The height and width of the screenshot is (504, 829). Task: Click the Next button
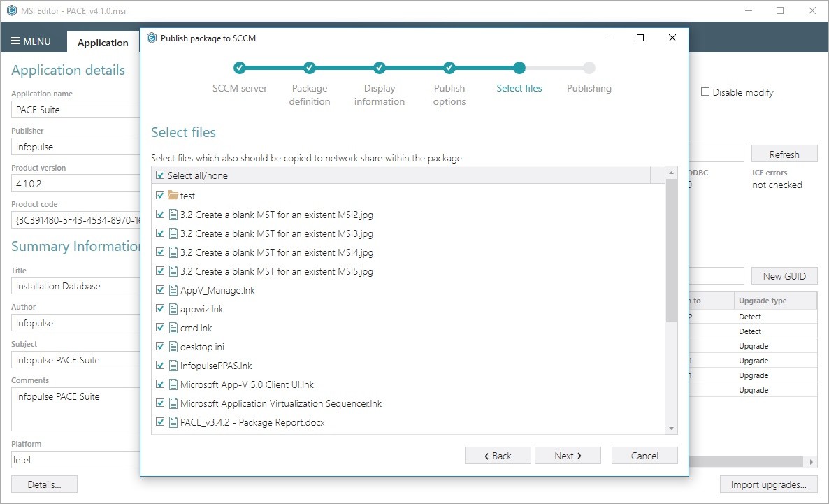pyautogui.click(x=568, y=456)
